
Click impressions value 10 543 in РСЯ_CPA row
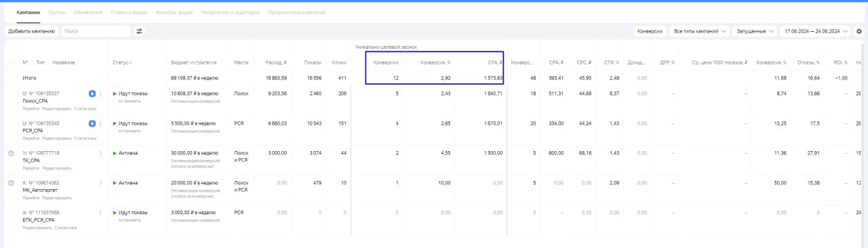311,123
